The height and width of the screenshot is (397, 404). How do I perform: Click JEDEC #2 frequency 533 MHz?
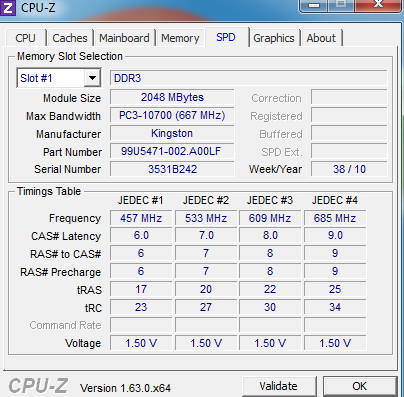(x=206, y=218)
